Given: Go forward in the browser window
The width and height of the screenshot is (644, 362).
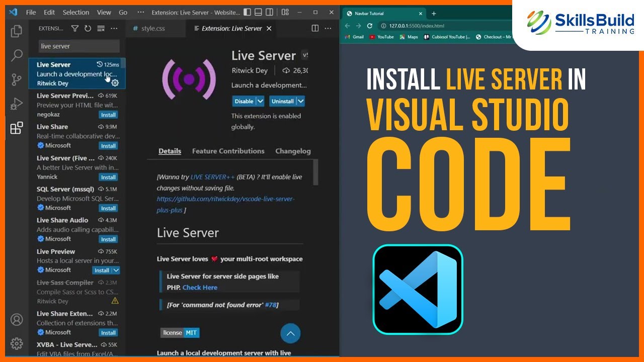Looking at the screenshot, I should pyautogui.click(x=359, y=26).
